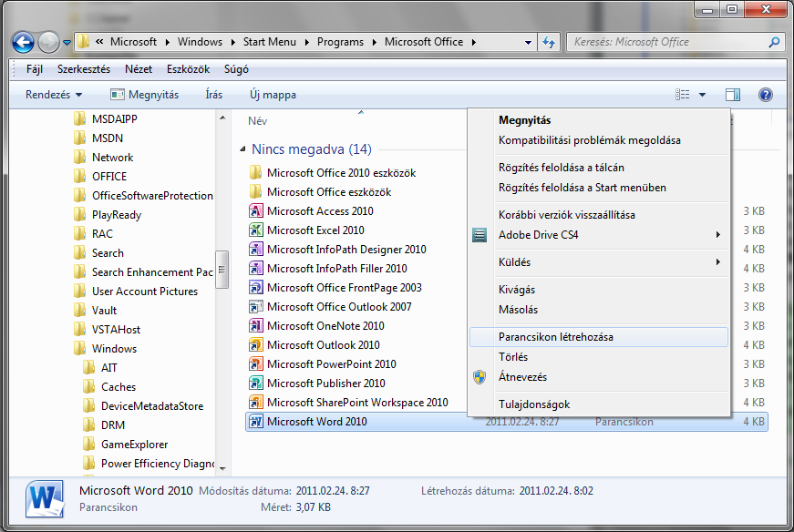This screenshot has height=532, width=794.
Task: Click the Írás toolbar button
Action: point(213,95)
